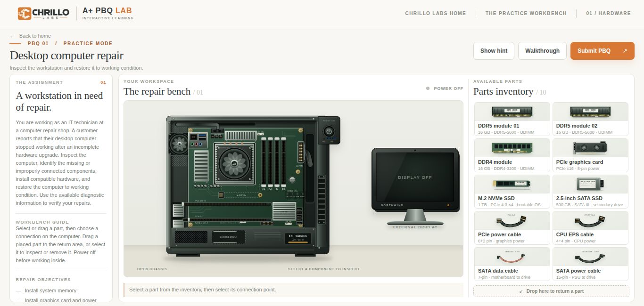This screenshot has width=644, height=306.
Task: Select the left VRM heatsink
Action: click(x=201, y=166)
